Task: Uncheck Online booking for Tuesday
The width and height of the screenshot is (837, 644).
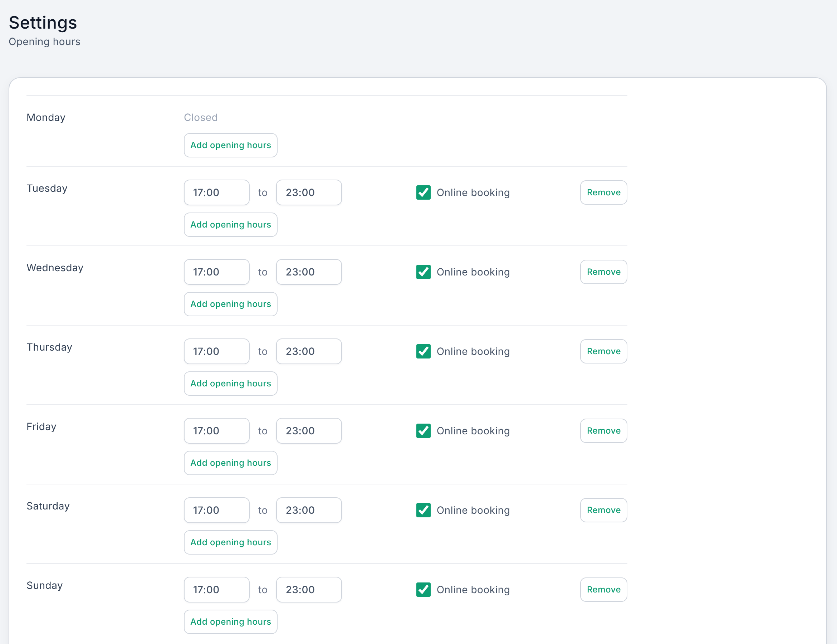Action: point(423,192)
